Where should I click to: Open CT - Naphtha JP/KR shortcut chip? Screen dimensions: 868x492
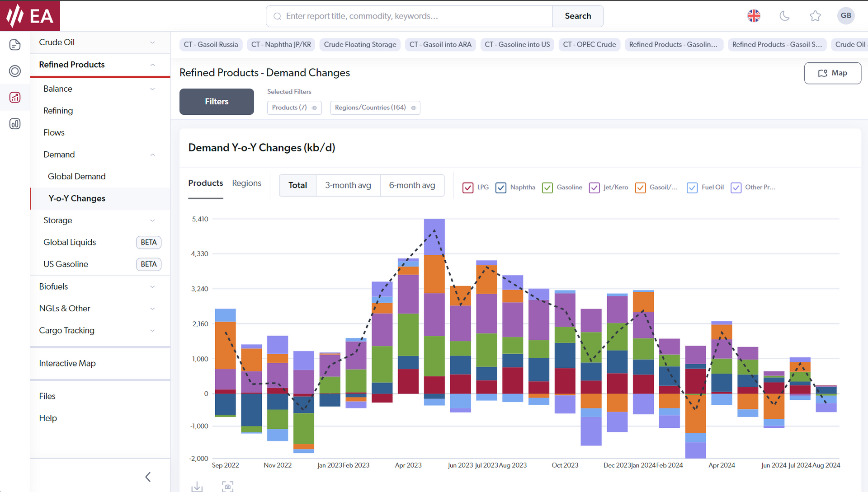(x=281, y=45)
